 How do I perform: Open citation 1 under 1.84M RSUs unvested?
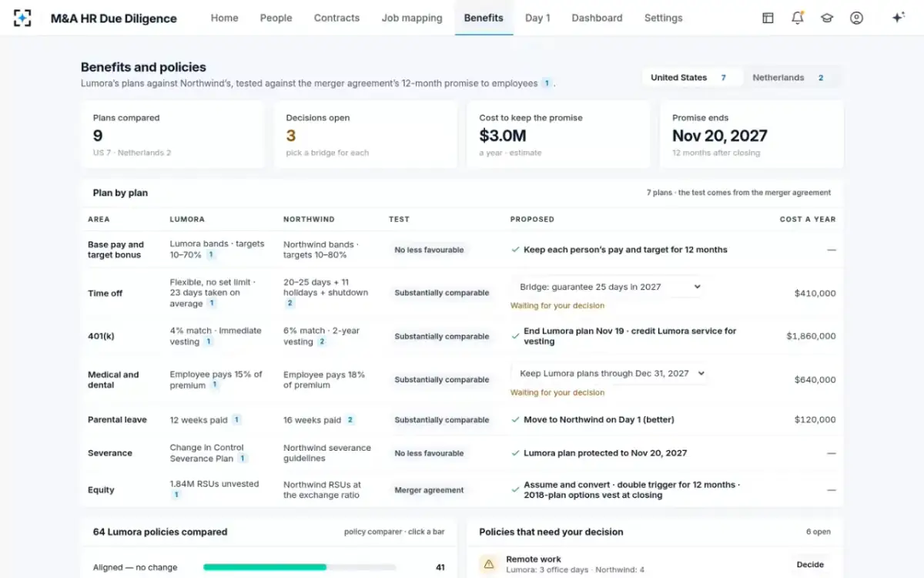tap(176, 495)
